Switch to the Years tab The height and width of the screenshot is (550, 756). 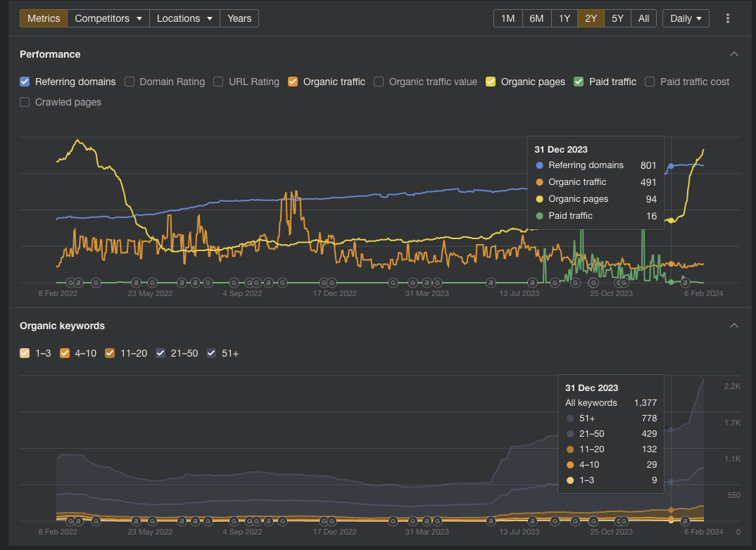coord(239,18)
